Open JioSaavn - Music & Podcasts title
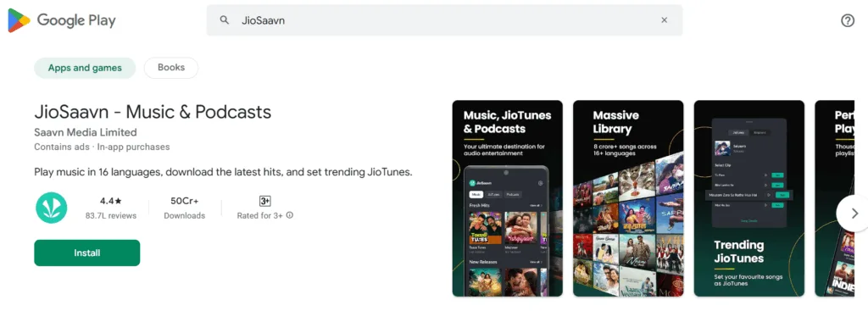This screenshot has height=311, width=868. click(x=153, y=112)
